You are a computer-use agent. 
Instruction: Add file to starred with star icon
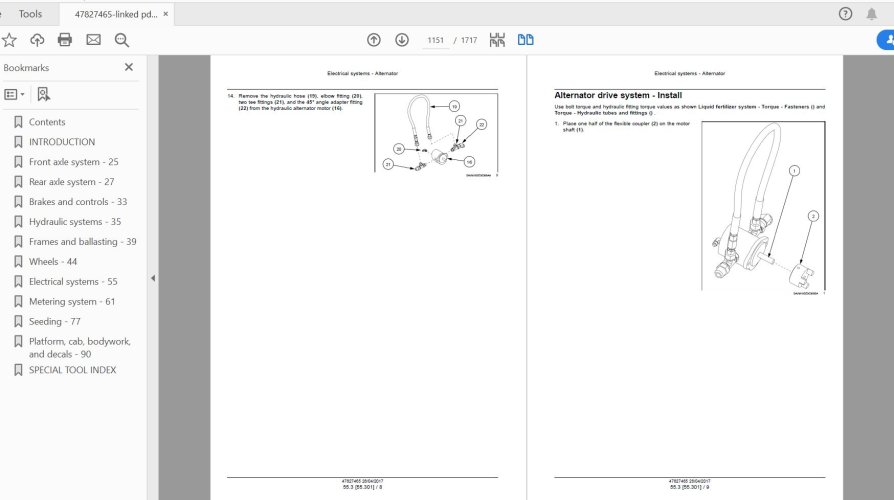pos(9,40)
